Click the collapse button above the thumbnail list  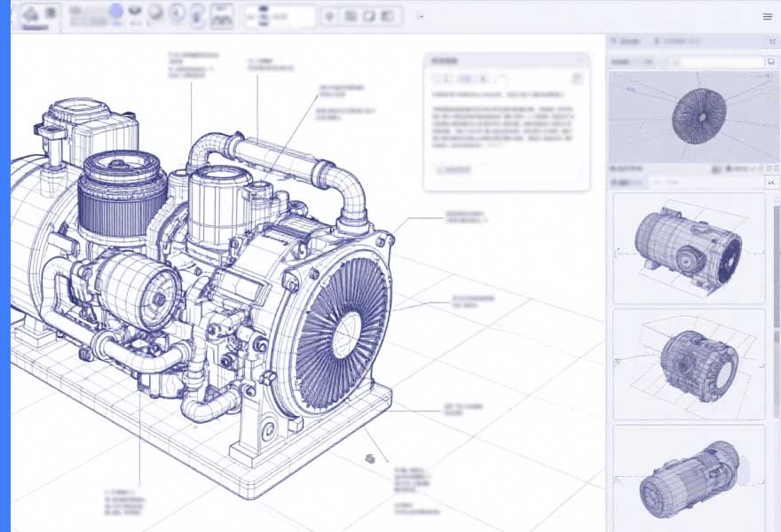(771, 182)
